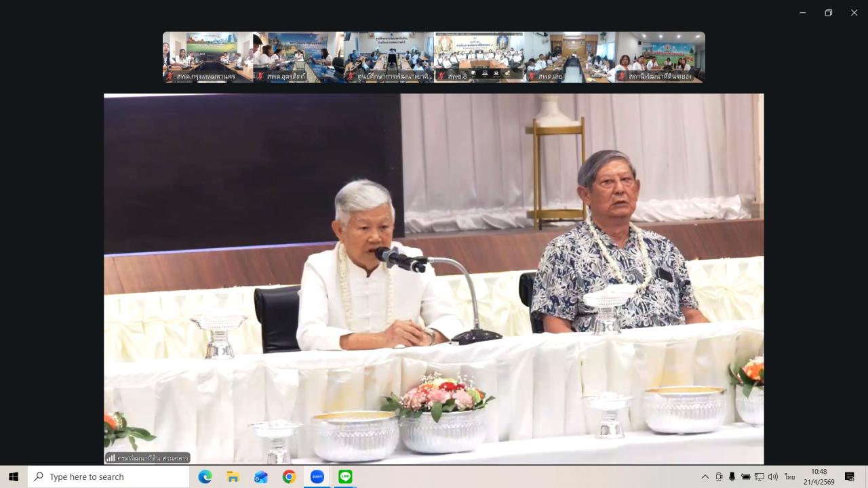Click the Windows Start button
Viewport: 868px width, 488px height.
pyautogui.click(x=13, y=476)
